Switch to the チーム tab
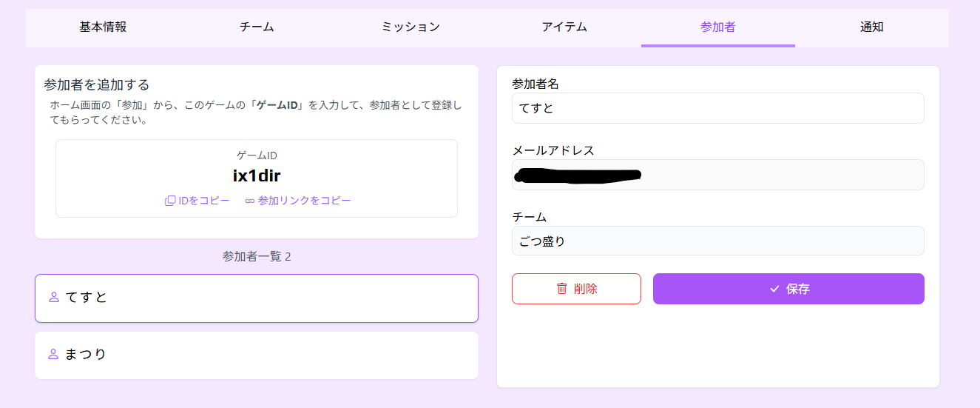The height and width of the screenshot is (408, 980). (x=257, y=27)
